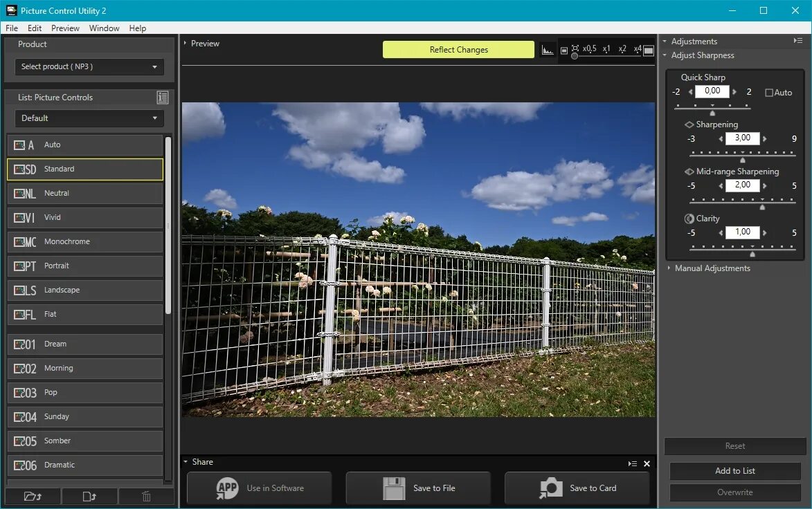Image resolution: width=812 pixels, height=509 pixels.
Task: Select the Auto picture control
Action: point(85,145)
